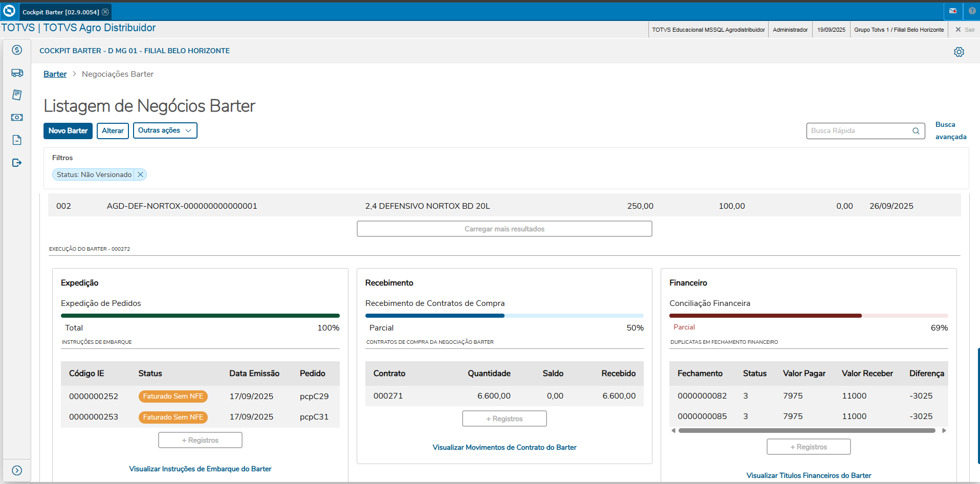
Task: Open the Outras ações dropdown
Action: [165, 130]
